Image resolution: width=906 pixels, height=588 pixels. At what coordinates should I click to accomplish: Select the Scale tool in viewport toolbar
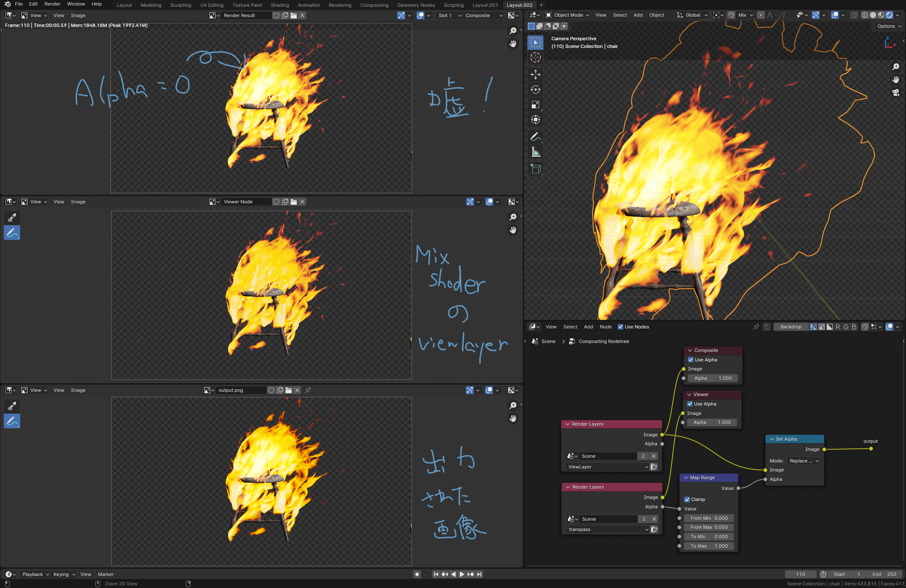(x=535, y=105)
